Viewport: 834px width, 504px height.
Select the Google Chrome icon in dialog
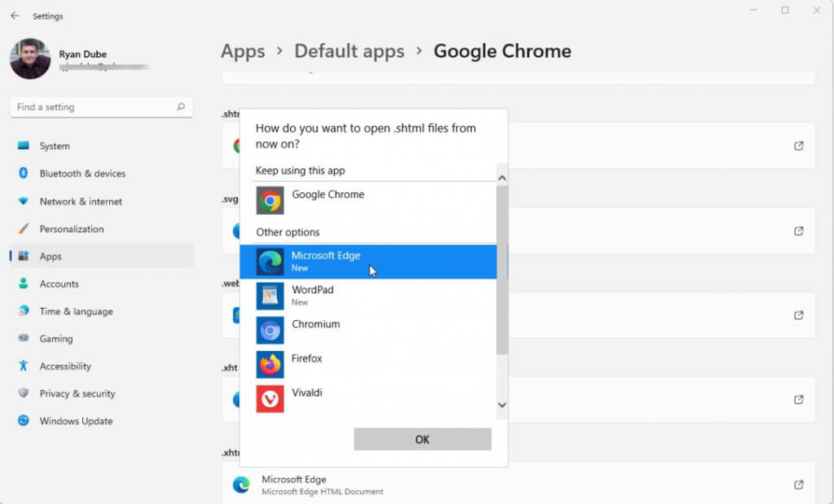click(270, 200)
